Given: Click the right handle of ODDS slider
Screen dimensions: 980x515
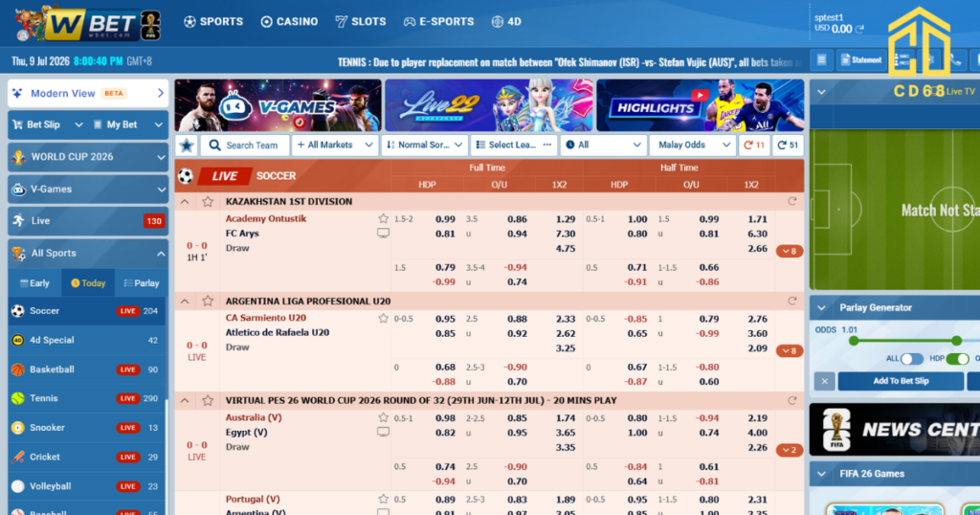Looking at the screenshot, I should coord(956,341).
